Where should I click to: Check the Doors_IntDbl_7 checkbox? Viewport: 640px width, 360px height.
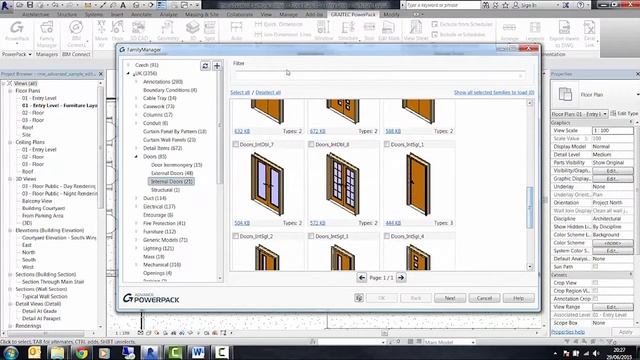pos(236,144)
